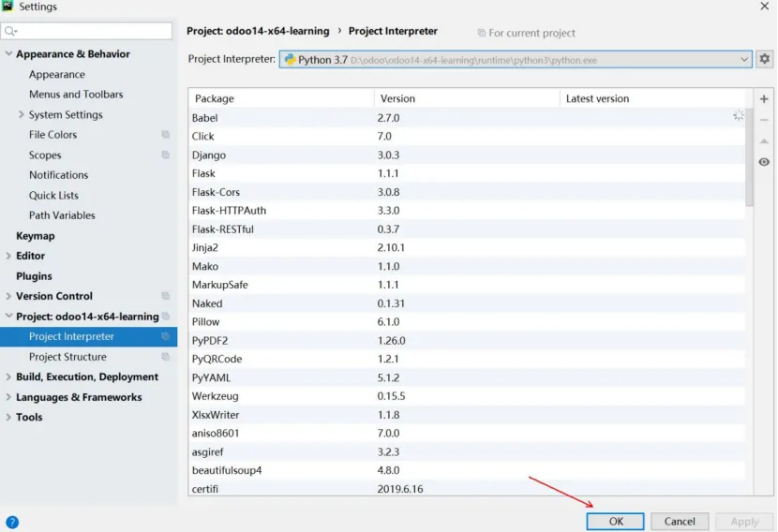Click the upgrade package up-arrow icon

pyautogui.click(x=764, y=141)
